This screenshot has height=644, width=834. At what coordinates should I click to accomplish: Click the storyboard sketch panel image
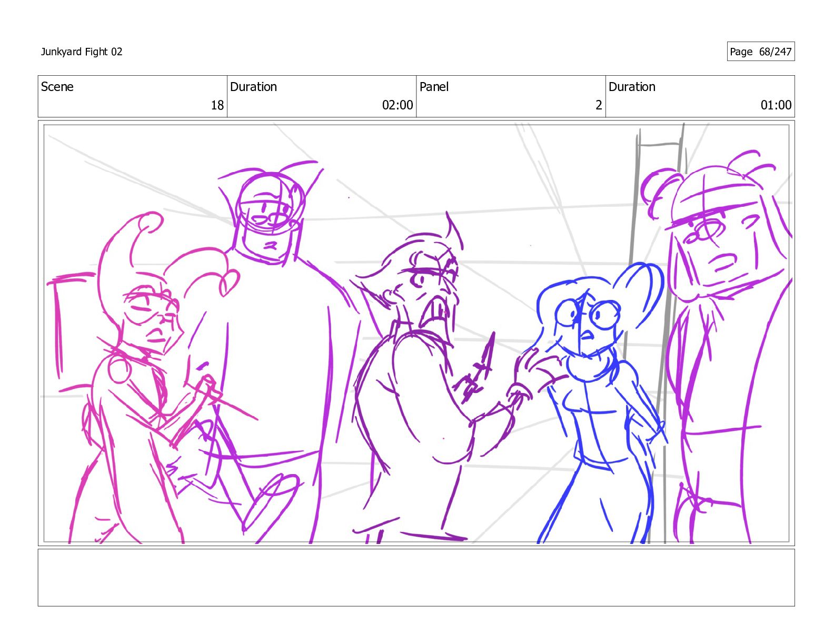pos(416,333)
